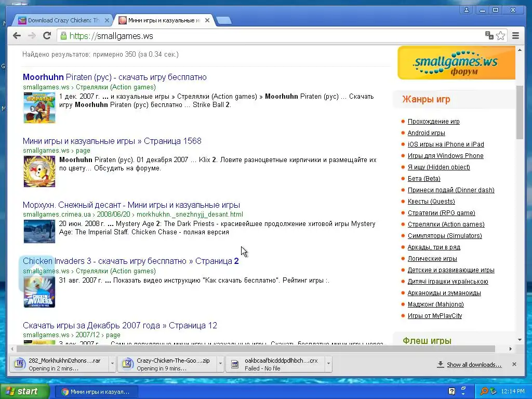
Task: Click the green padlock security icon
Action: coord(63,36)
